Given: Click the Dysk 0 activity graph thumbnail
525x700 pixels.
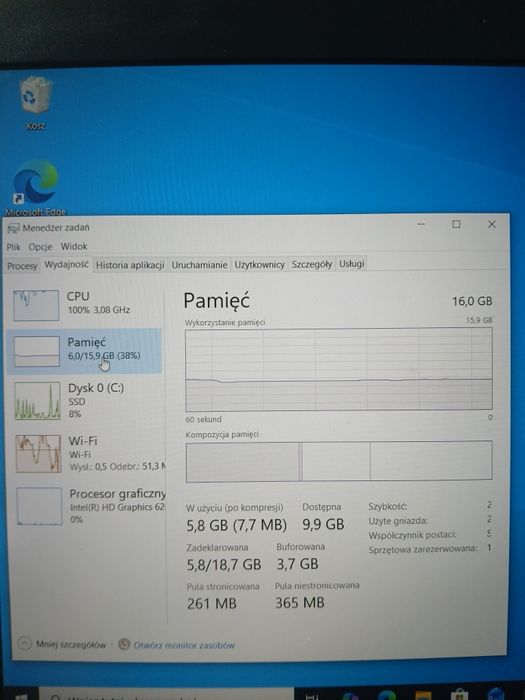Looking at the screenshot, I should click(38, 401).
